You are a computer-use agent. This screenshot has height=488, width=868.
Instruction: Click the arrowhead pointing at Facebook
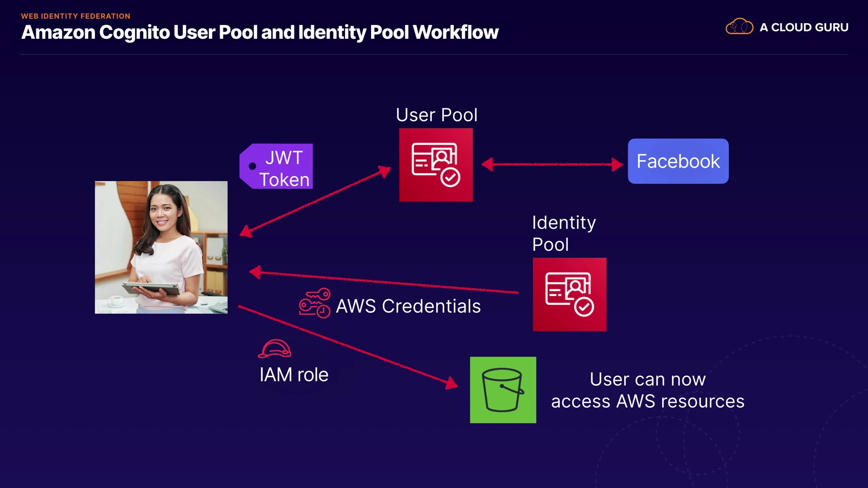(617, 164)
